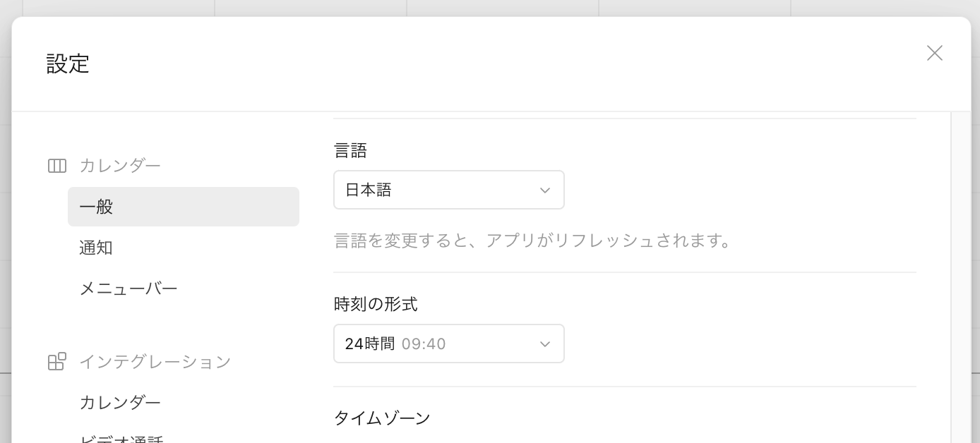The image size is (980, 443).
Task: Click the language refresh hint text
Action: 532,241
